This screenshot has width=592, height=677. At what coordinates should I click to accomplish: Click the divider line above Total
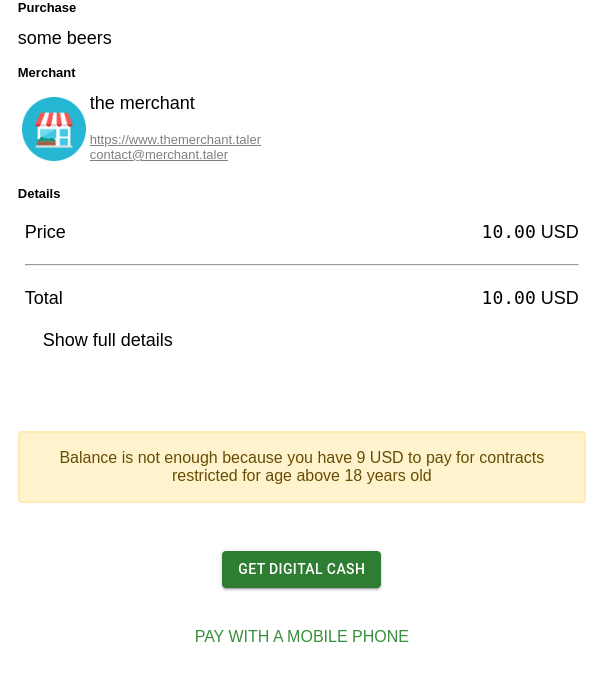(301, 264)
